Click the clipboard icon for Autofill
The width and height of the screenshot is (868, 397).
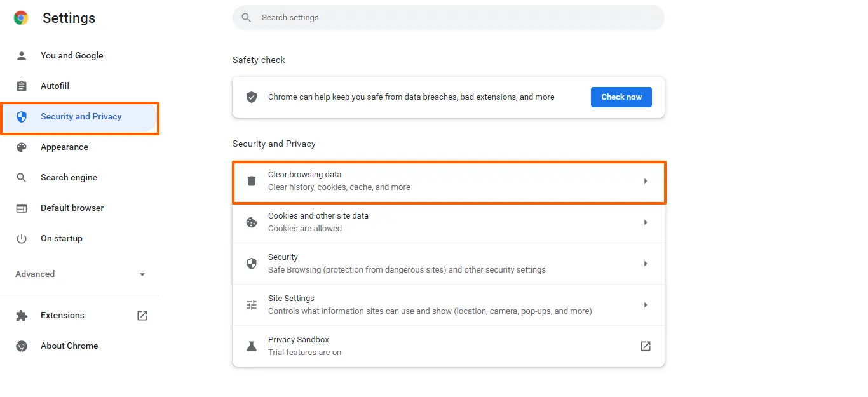pos(22,86)
